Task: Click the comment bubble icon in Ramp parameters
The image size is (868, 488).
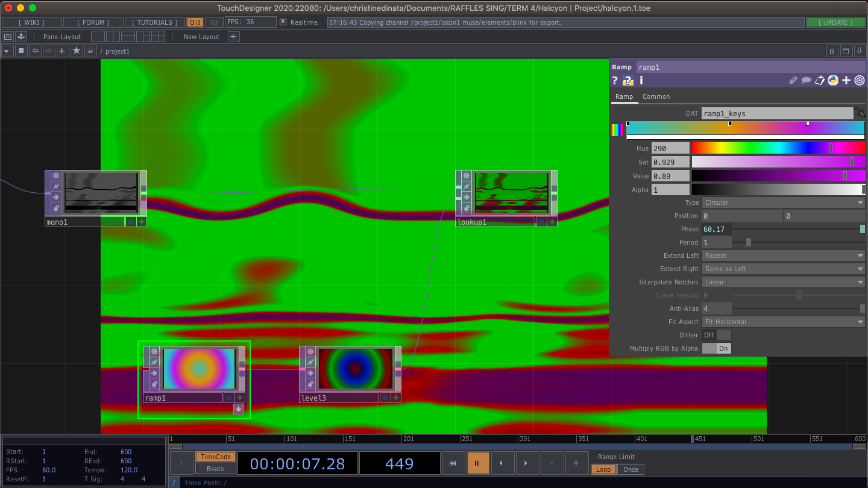Action: tap(807, 80)
